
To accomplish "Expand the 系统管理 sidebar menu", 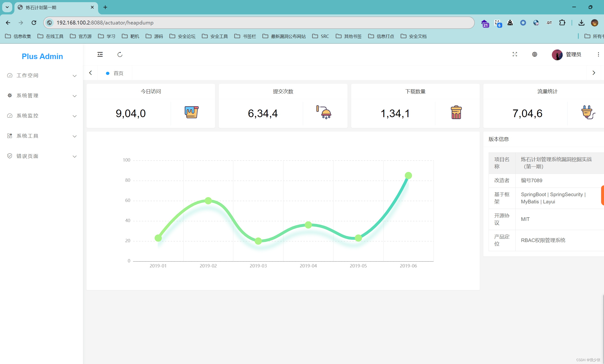I will (41, 96).
